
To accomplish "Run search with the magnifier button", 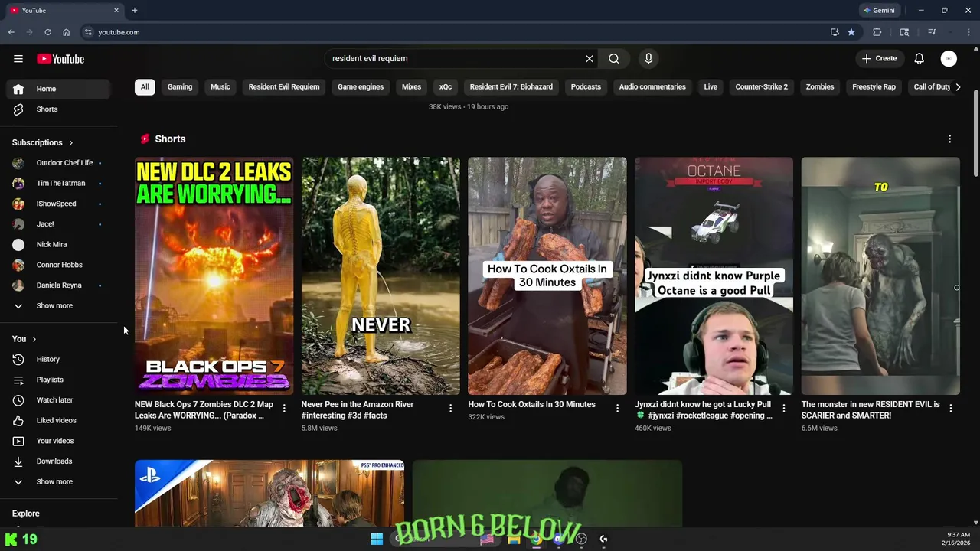I will [x=614, y=58].
